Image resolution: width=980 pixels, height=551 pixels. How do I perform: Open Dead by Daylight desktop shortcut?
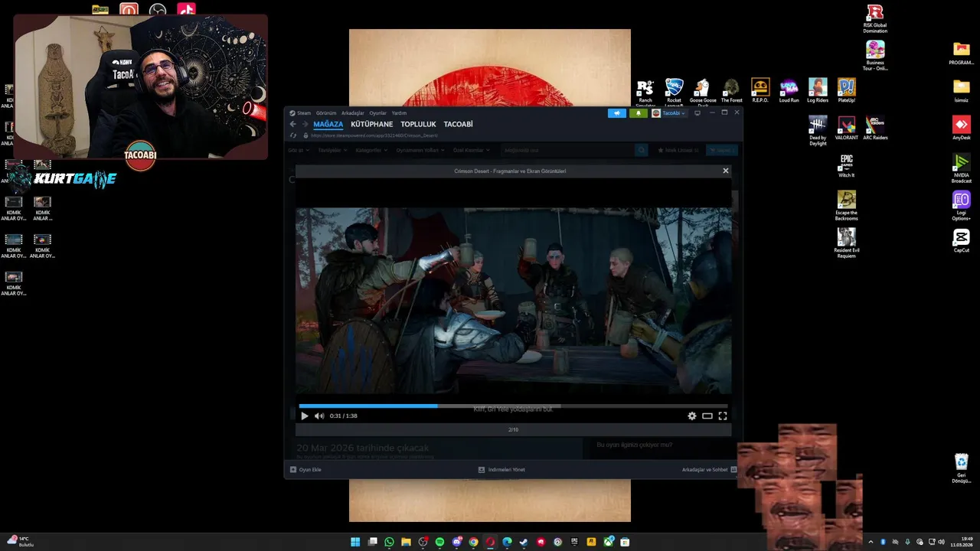pyautogui.click(x=818, y=130)
